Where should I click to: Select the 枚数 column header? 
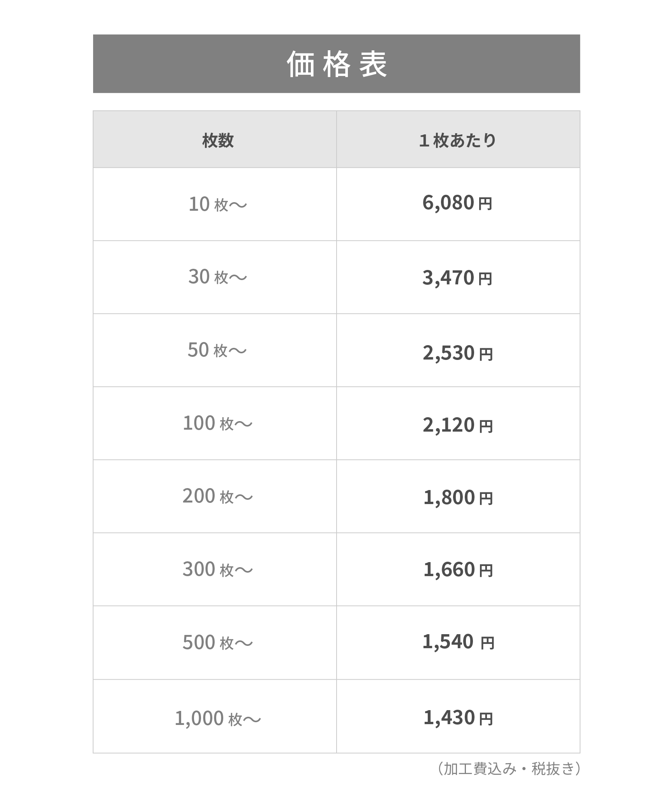point(218,140)
